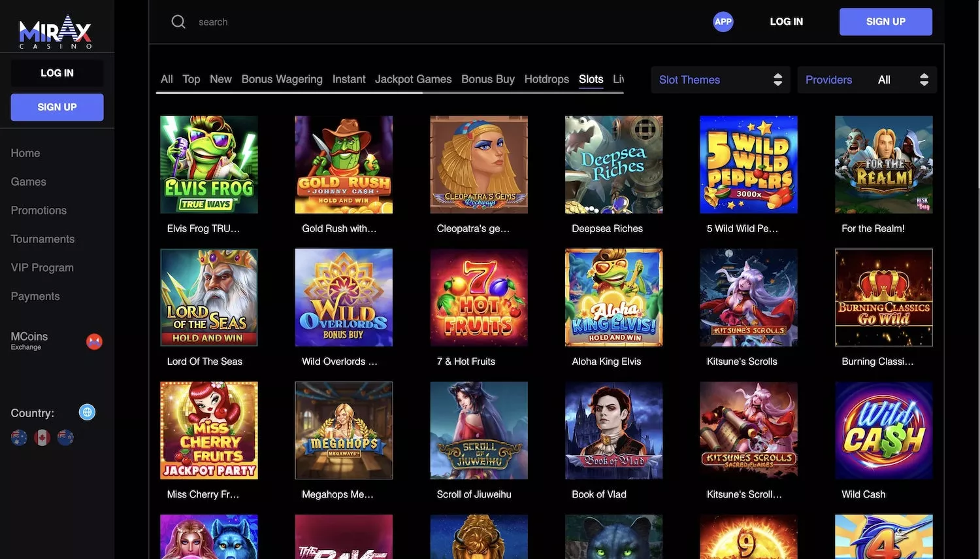Expand the Slot Themes dropdown

(720, 80)
